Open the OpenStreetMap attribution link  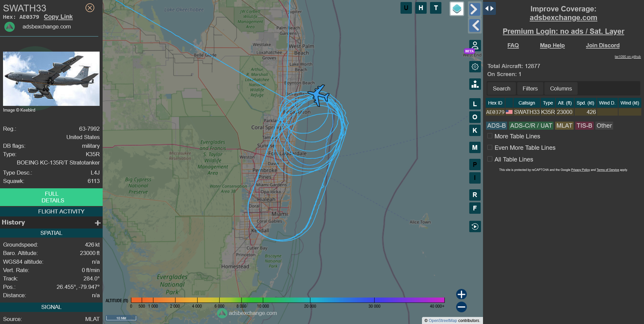coord(443,321)
